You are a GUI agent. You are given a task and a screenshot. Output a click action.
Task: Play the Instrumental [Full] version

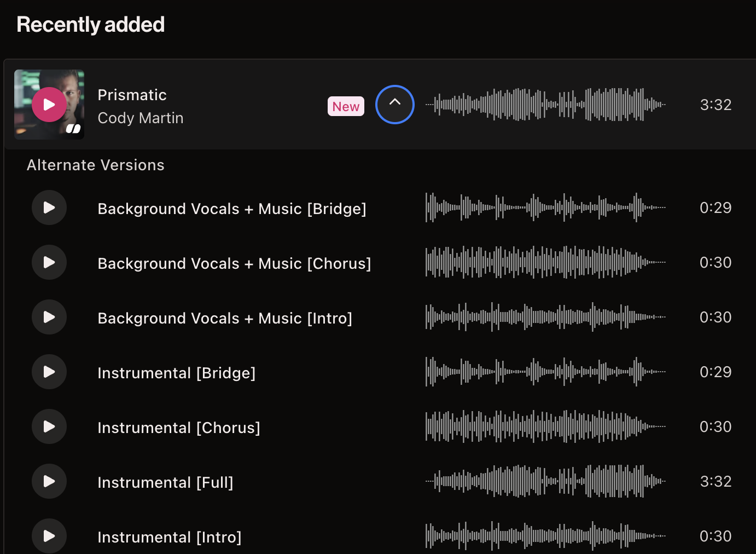coord(49,481)
